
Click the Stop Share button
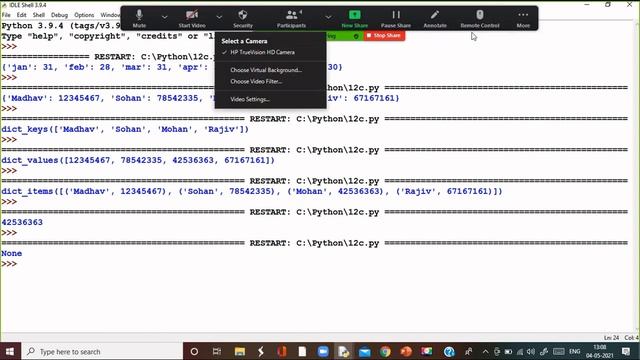tap(384, 36)
